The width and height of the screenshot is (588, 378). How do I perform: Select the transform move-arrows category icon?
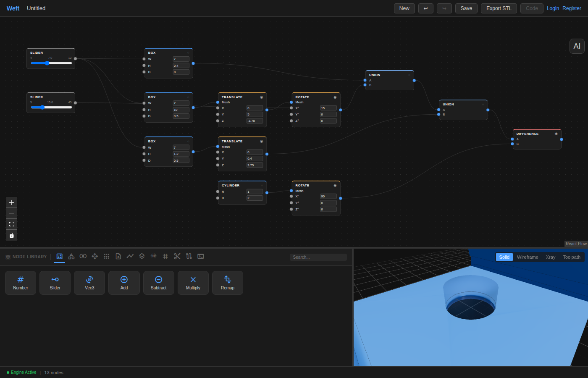pos(95,256)
